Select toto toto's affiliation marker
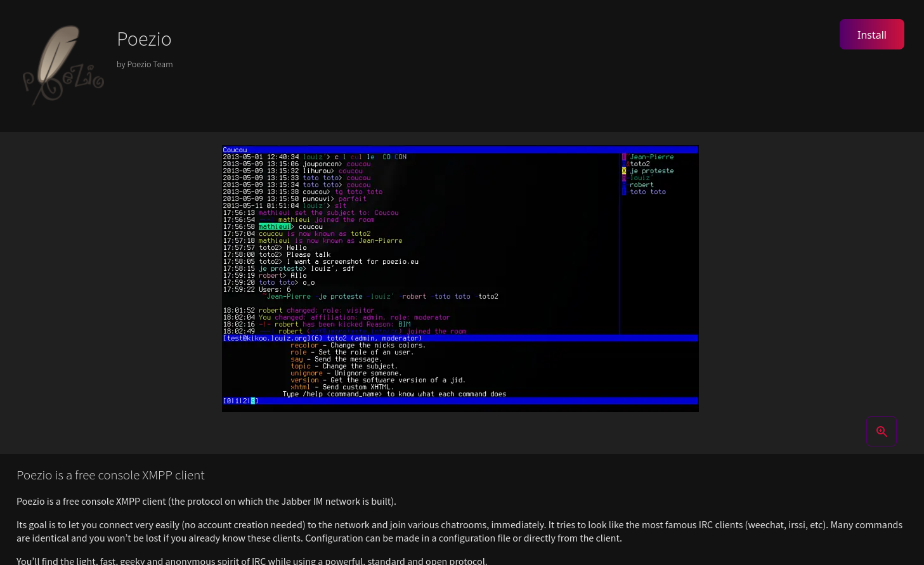 click(x=624, y=192)
